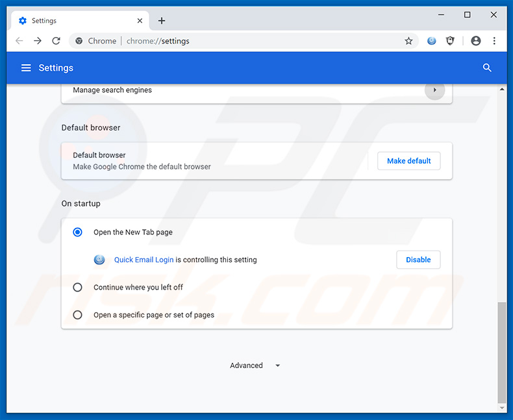Click the chrome://settings address bar
Screen dimensions: 513x420
pos(244,41)
